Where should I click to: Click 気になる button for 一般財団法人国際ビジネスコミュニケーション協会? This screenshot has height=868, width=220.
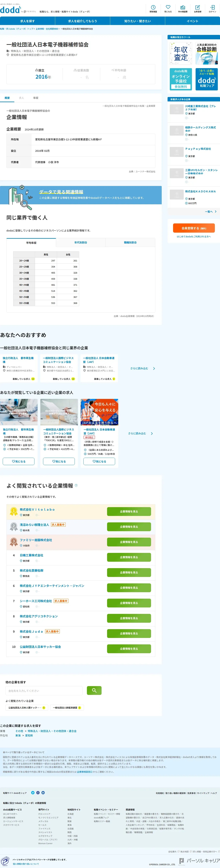click(59, 461)
